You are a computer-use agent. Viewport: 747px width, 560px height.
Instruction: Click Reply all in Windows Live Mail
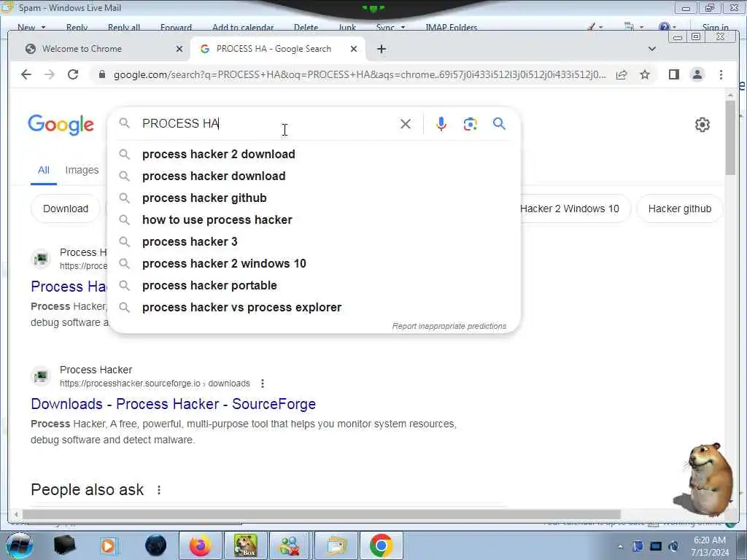(124, 27)
